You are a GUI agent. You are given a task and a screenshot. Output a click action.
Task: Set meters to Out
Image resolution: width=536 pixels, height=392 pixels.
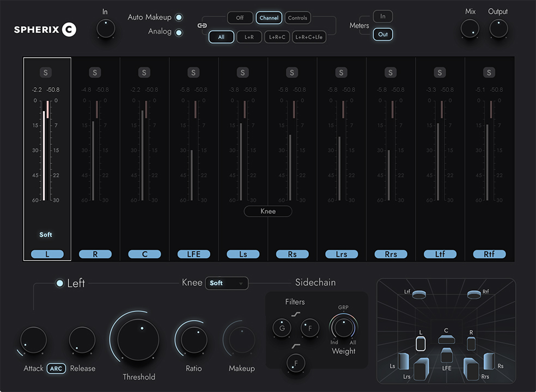[383, 34]
